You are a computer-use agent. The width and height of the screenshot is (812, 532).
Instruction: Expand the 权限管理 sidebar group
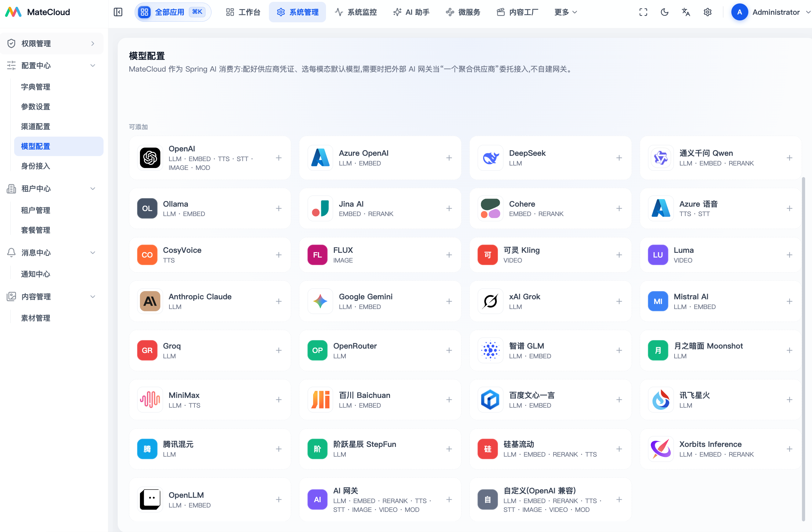click(52, 43)
